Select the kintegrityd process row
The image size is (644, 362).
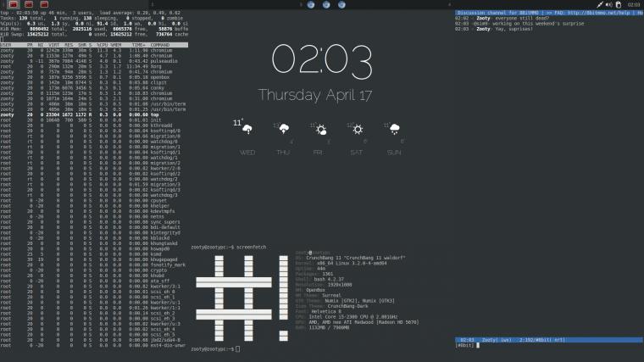[x=94, y=232]
